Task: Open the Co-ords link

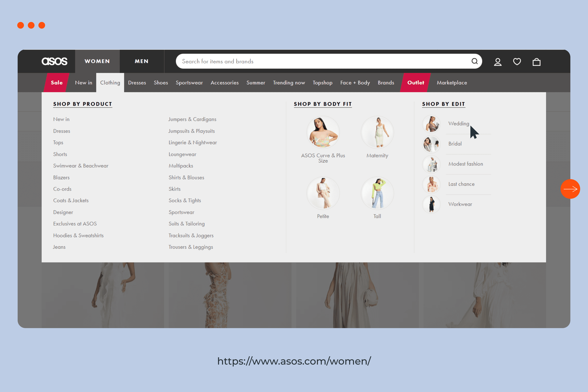Action: [62, 189]
